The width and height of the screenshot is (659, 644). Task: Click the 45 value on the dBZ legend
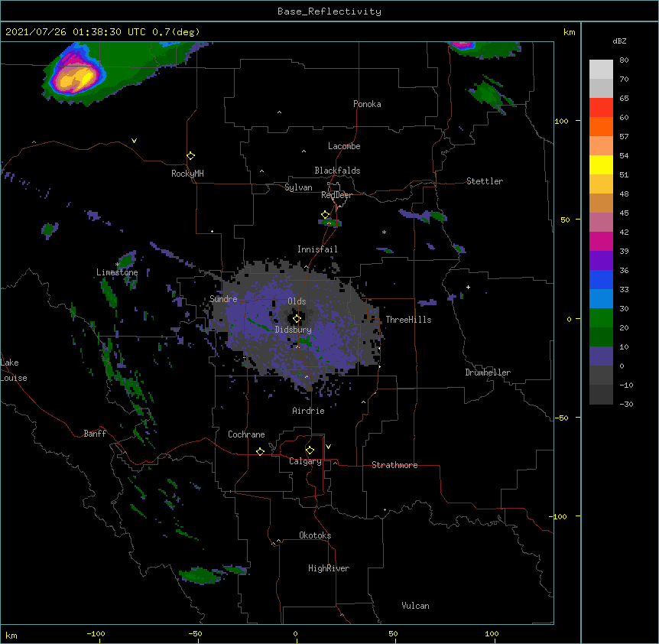pyautogui.click(x=624, y=213)
